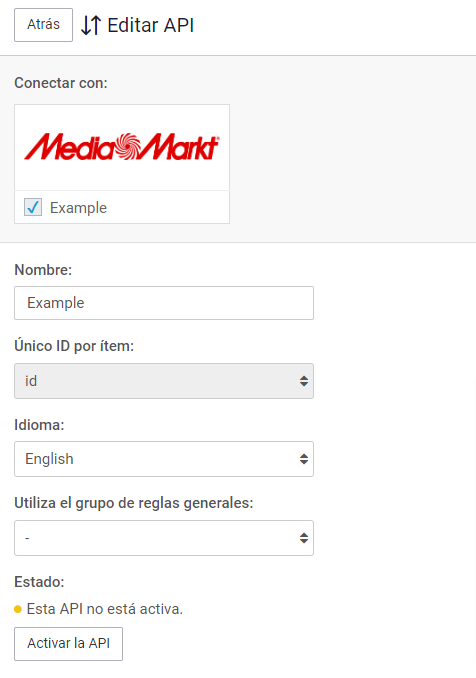The image size is (476, 678).
Task: Click the arrow icon of the rules group selector
Action: 304,538
